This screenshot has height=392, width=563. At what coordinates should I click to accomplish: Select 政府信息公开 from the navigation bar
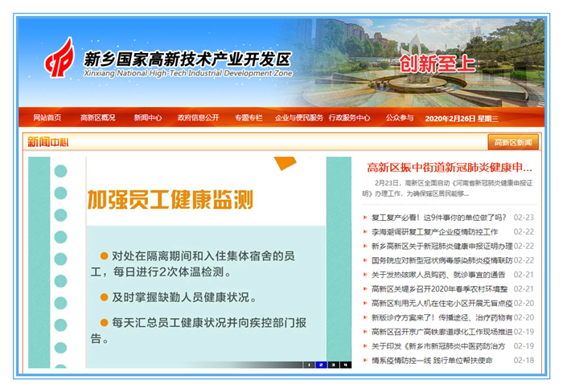point(198,118)
